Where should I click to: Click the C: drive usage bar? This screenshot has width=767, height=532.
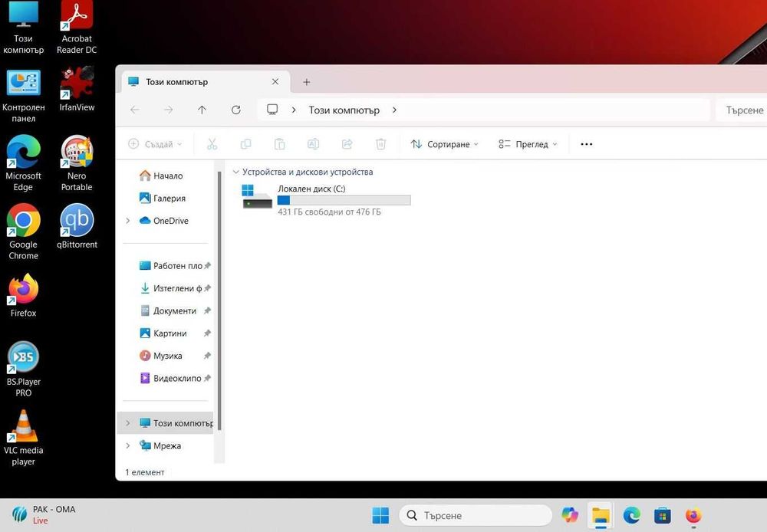point(344,200)
